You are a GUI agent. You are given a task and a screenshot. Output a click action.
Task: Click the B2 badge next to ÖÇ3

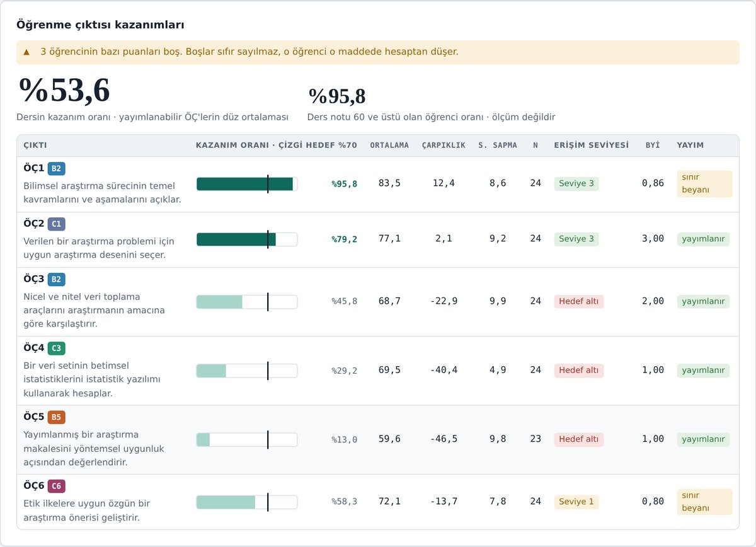click(57, 279)
